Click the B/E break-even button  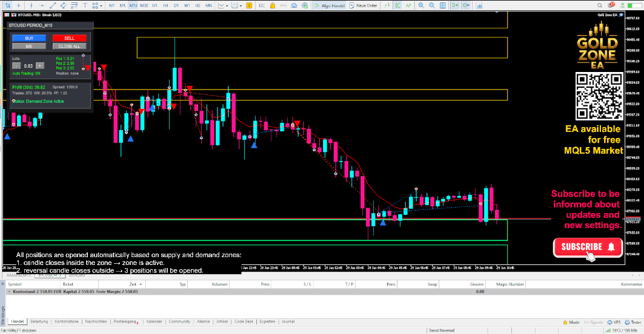coord(29,47)
